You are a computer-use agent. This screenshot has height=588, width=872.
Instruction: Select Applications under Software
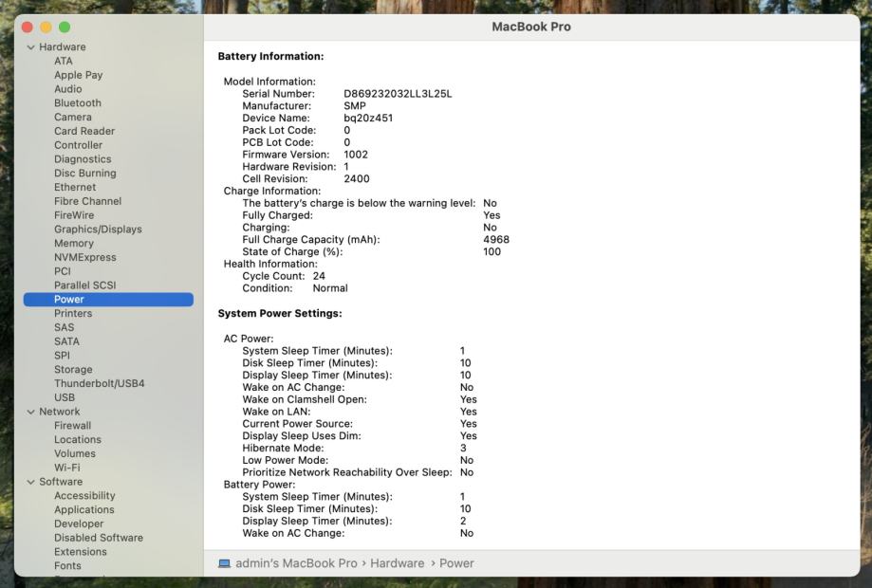[84, 509]
